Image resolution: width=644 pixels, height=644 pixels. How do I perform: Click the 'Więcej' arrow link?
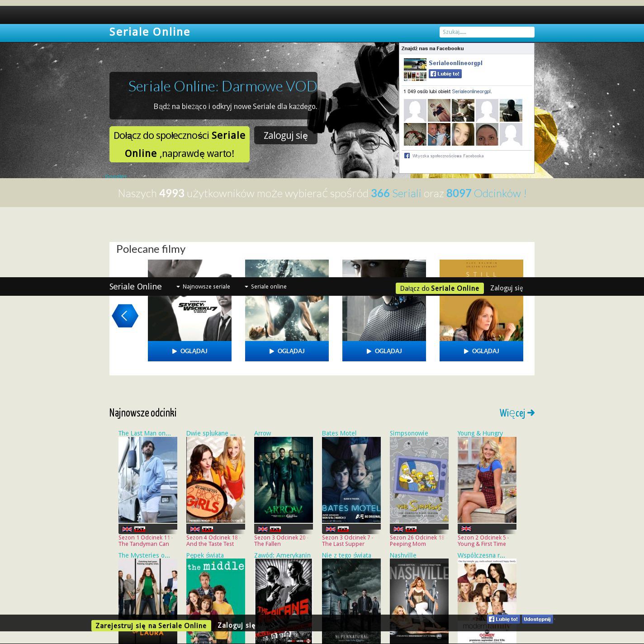517,413
